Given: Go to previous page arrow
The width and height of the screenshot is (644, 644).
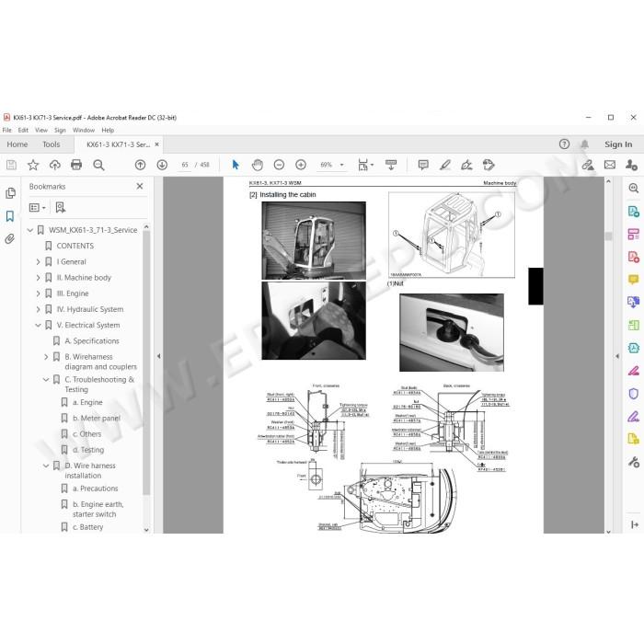Looking at the screenshot, I should pos(140,165).
